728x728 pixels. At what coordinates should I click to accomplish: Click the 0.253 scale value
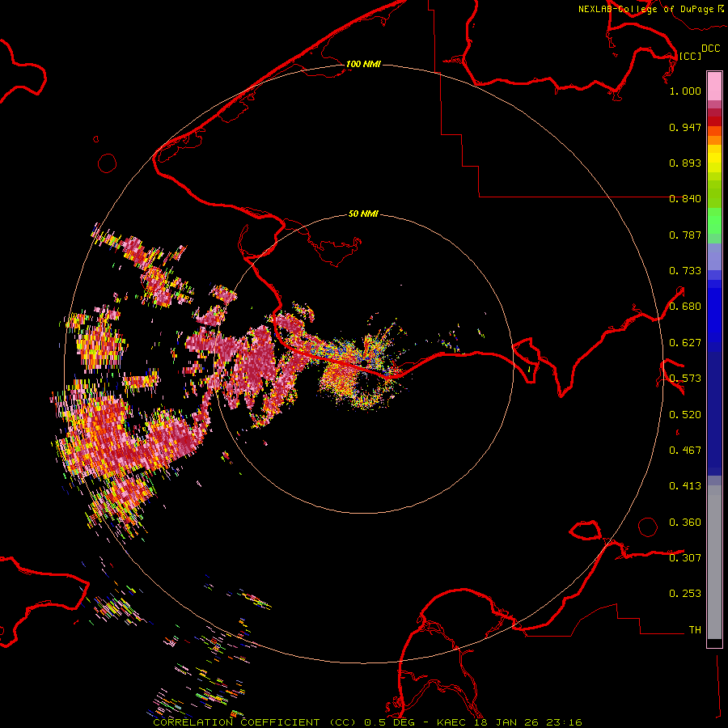coord(685,594)
